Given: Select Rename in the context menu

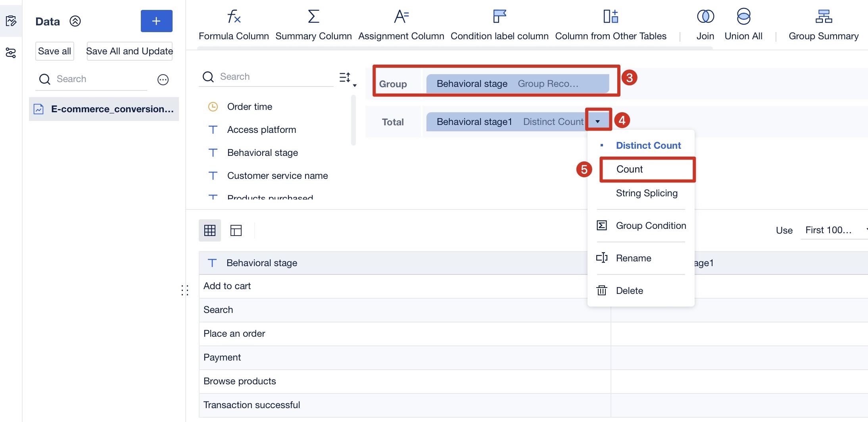Looking at the screenshot, I should click(x=633, y=258).
